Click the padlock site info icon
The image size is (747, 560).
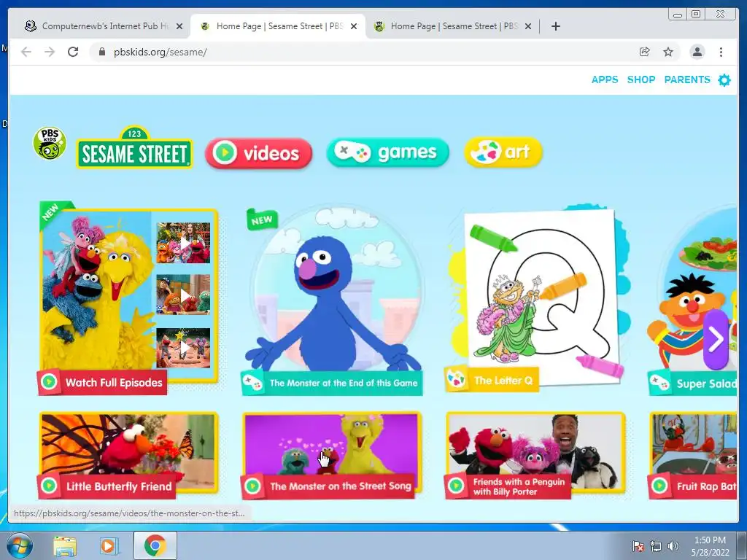102,52
